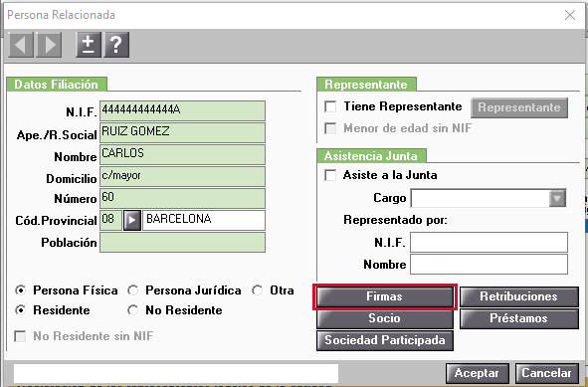
Task: Click the Representante button
Action: pyautogui.click(x=519, y=107)
